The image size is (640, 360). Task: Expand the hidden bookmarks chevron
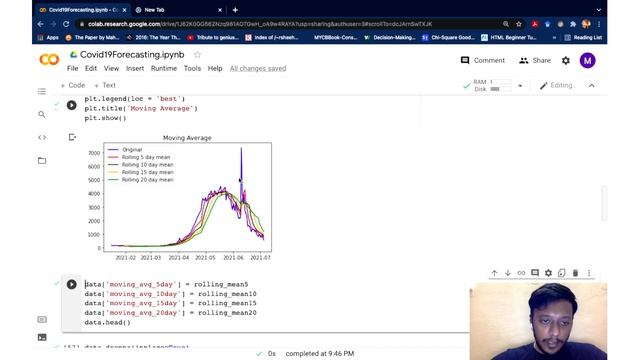[554, 38]
